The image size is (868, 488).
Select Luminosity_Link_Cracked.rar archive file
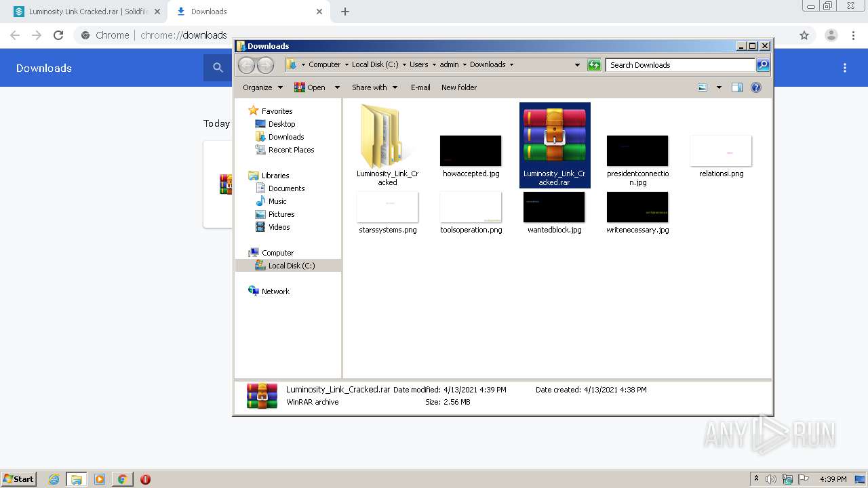[555, 145]
